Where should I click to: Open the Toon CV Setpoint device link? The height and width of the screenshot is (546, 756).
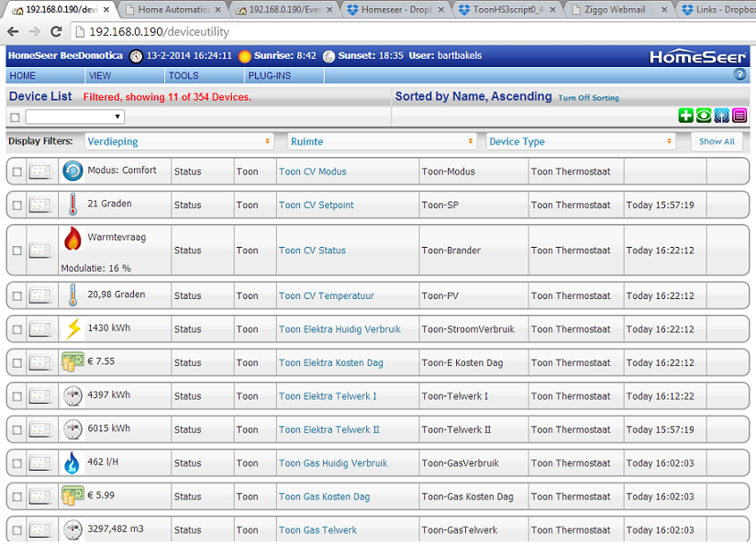tap(317, 205)
